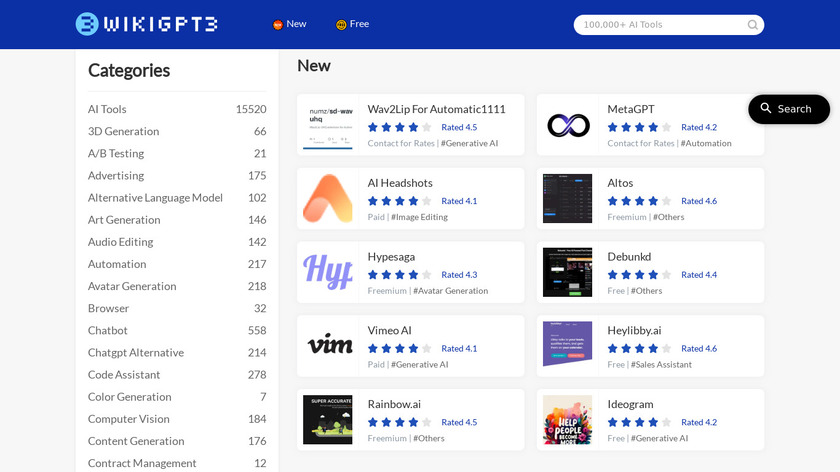
Task: Click the star rating of Wav2Lip
Action: (x=400, y=128)
